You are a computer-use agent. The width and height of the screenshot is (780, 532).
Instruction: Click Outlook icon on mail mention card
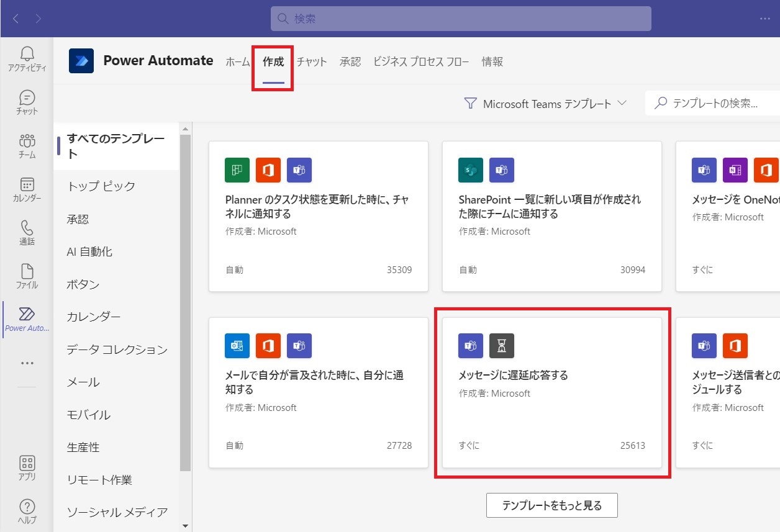pos(237,346)
